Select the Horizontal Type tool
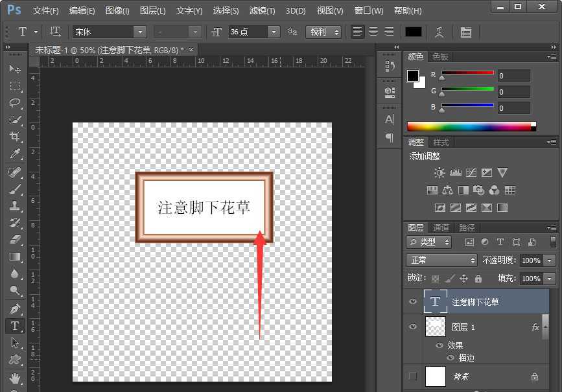This screenshot has height=392, width=562. (16, 326)
